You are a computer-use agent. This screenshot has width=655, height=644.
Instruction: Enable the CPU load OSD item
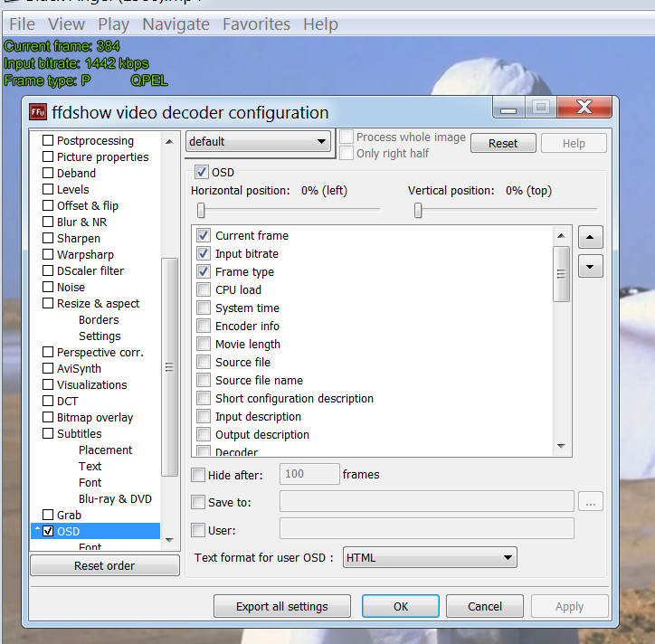point(204,289)
